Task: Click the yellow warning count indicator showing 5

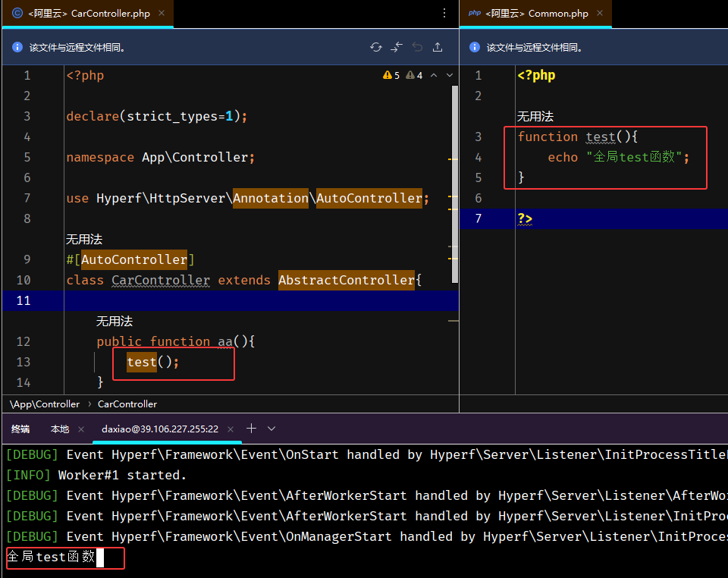Action: click(x=391, y=75)
